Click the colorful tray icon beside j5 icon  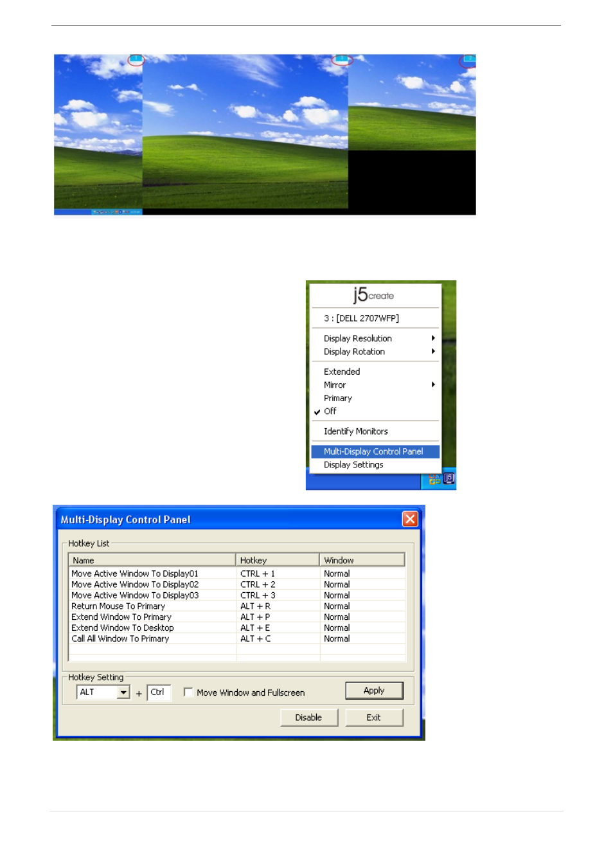(x=434, y=479)
